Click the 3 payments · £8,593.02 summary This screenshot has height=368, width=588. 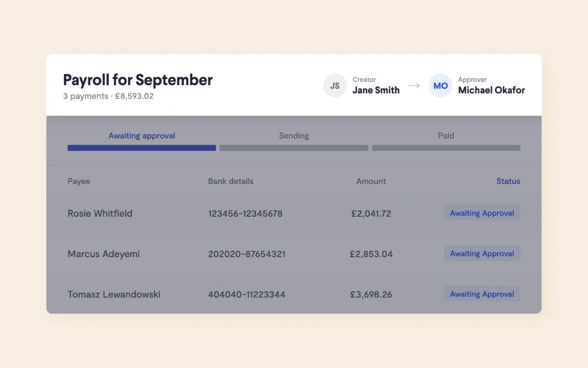click(109, 96)
